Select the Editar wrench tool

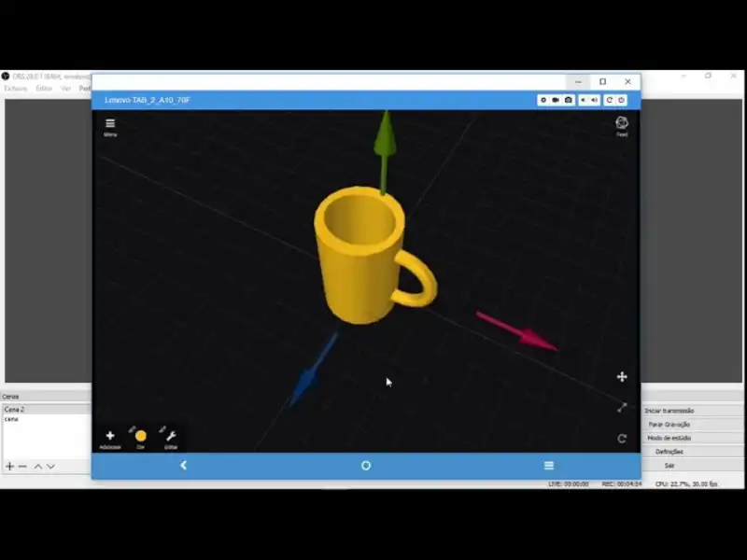(x=171, y=436)
